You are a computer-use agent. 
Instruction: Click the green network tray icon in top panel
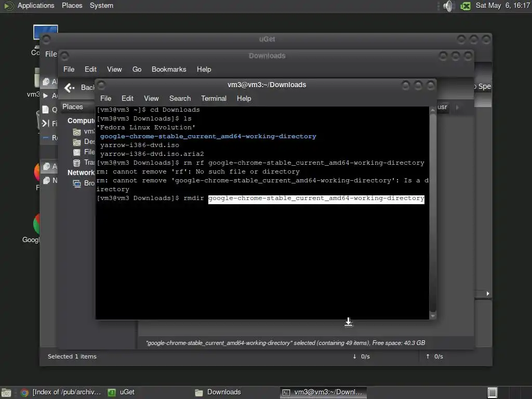(465, 6)
